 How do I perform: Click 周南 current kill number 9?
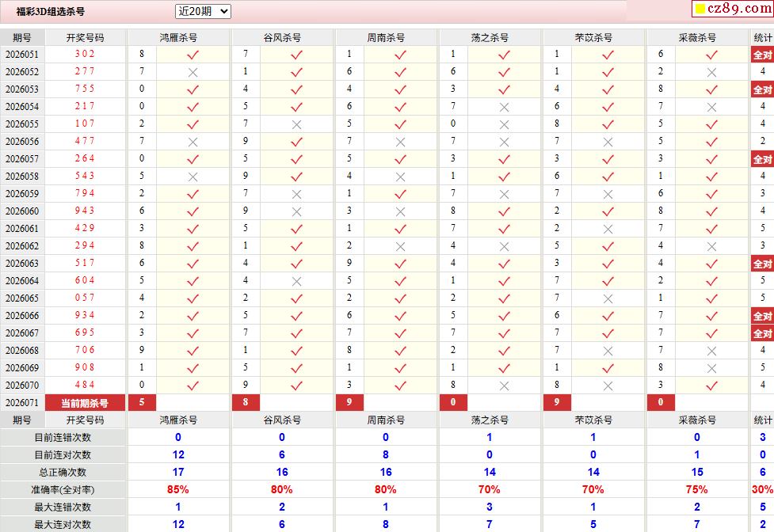349,402
